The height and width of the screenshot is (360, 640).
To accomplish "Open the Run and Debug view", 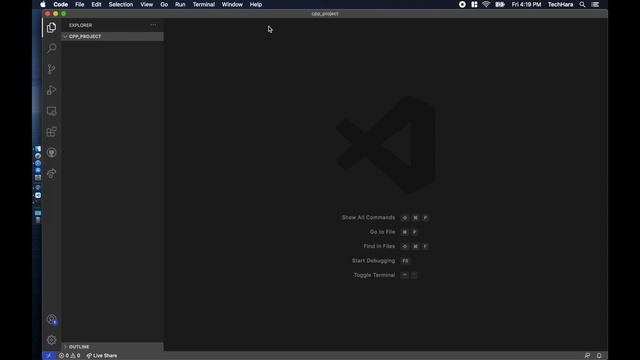I will 51,90.
